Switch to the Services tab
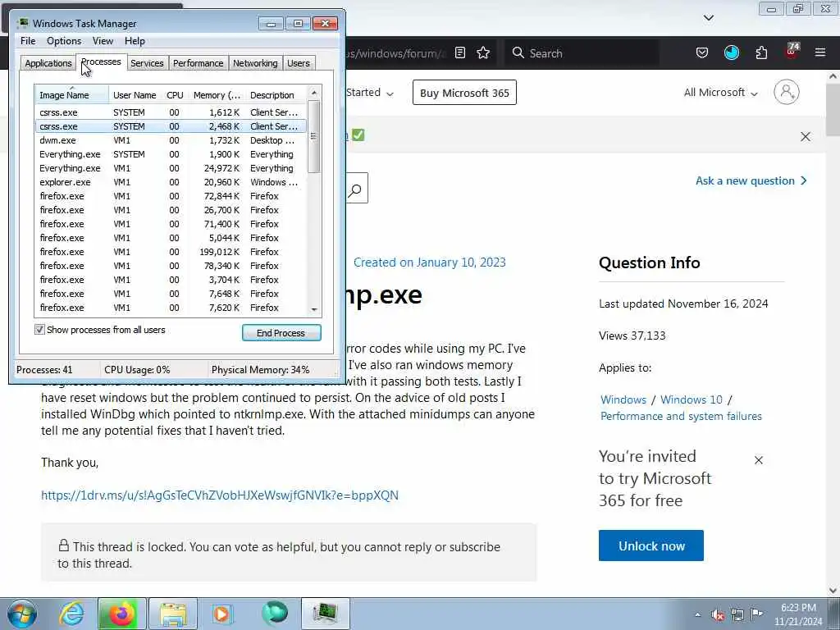This screenshot has width=840, height=630. coord(147,63)
